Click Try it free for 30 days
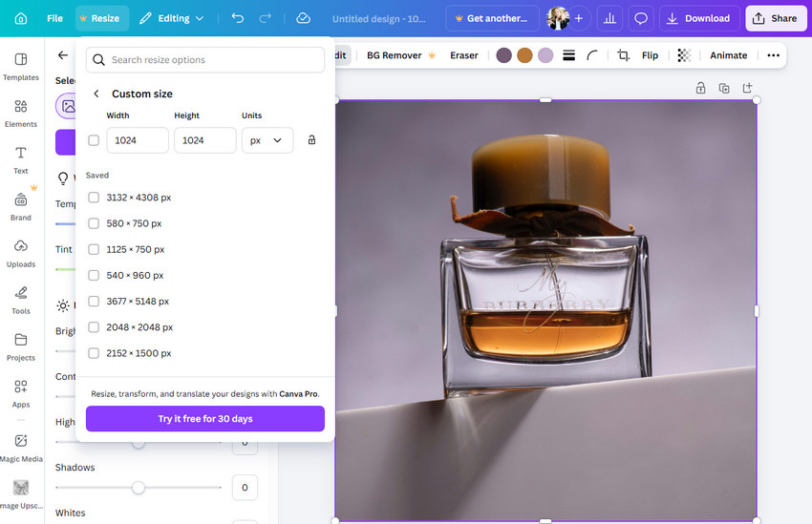 point(205,418)
